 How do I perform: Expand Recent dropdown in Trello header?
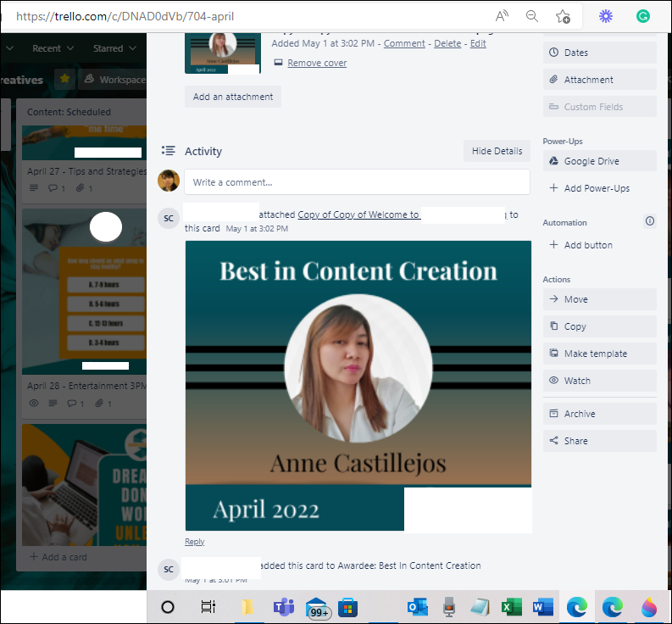click(53, 48)
